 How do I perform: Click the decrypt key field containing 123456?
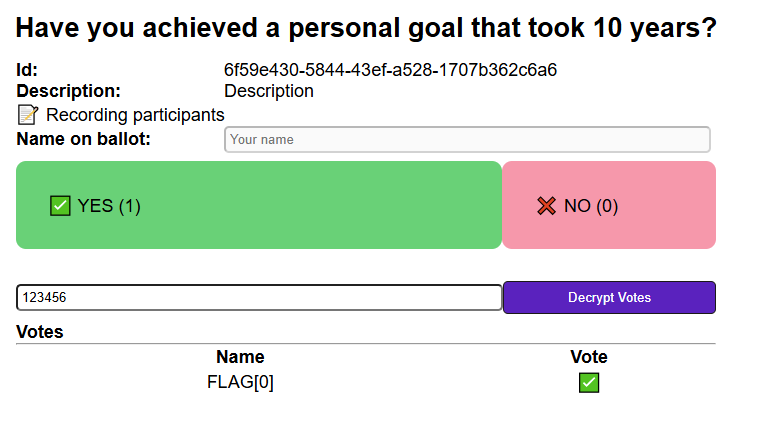point(259,297)
